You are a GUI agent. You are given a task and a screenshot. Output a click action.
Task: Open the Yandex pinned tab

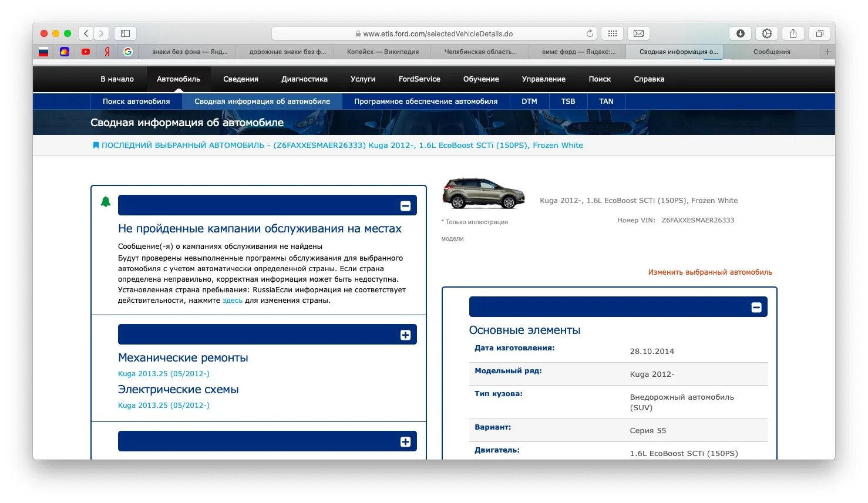click(x=107, y=52)
